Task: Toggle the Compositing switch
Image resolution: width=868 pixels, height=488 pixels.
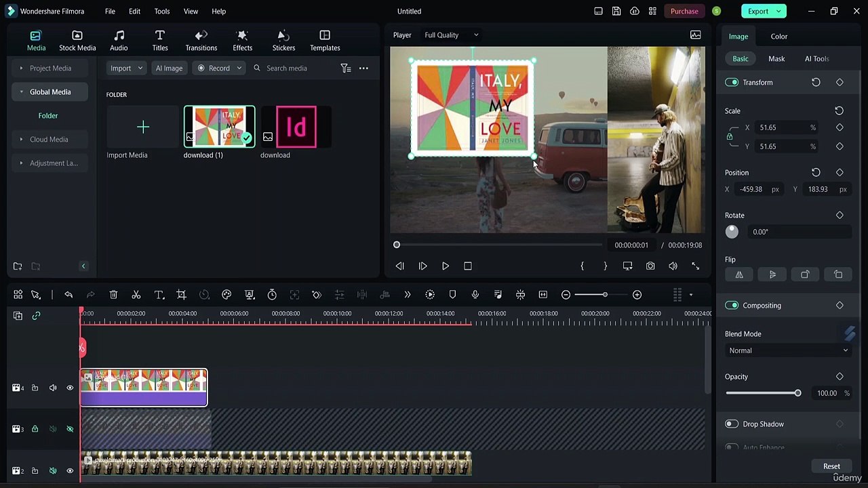Action: (732, 306)
